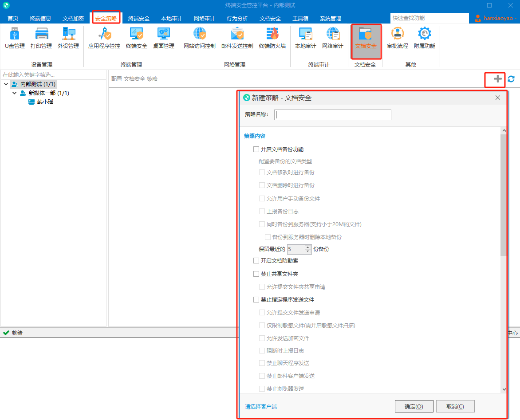
Task: Collapse 内部测试 tree node
Action: pos(6,84)
